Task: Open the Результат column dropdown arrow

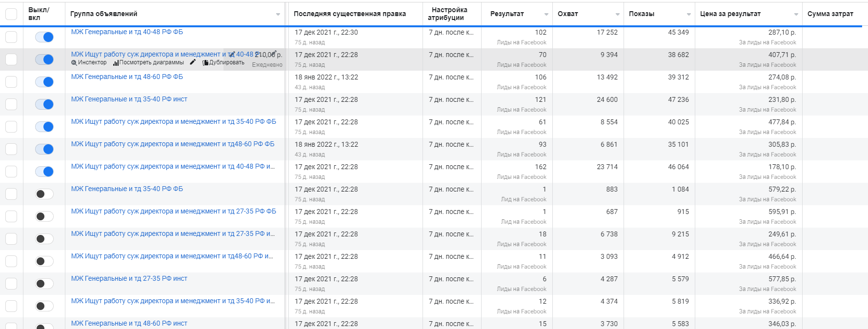Action: [x=546, y=15]
